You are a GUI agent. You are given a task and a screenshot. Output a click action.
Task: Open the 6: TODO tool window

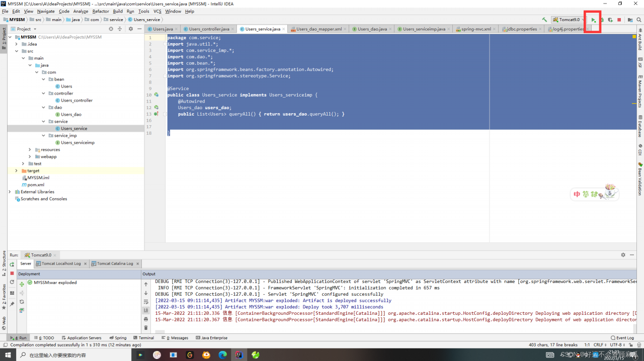coord(44,338)
